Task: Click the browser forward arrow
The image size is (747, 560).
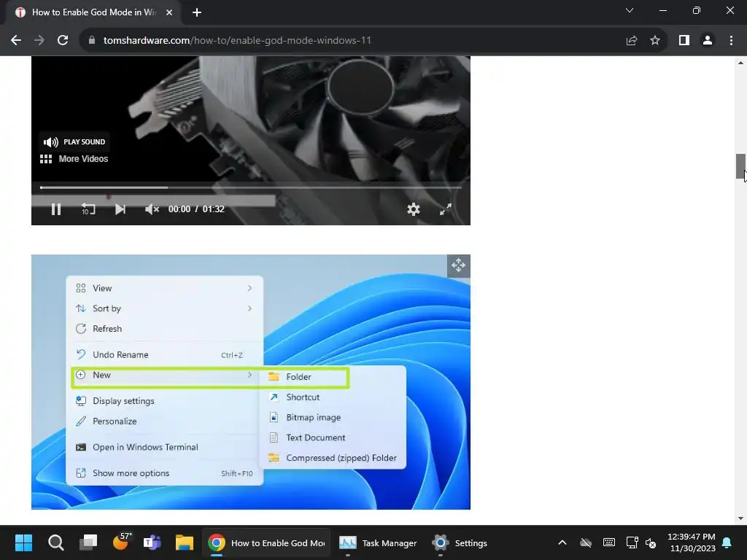Action: (x=39, y=41)
